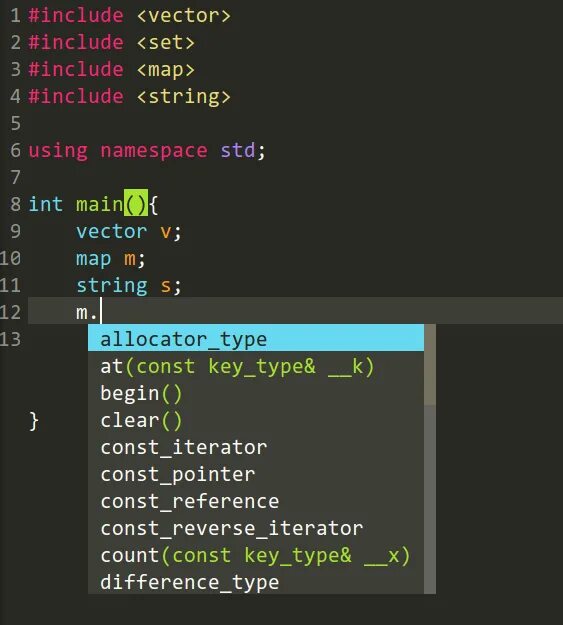
Task: Select the clear() completion entry
Action: point(256,420)
